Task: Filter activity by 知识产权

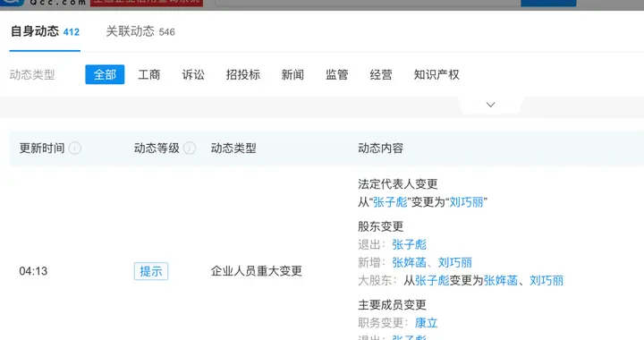Action: (436, 74)
